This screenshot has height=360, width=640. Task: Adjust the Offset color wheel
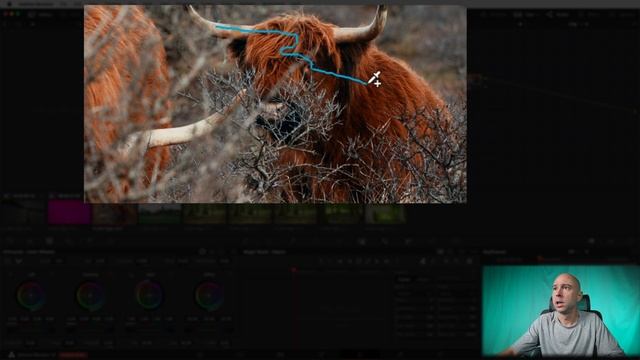[209, 295]
